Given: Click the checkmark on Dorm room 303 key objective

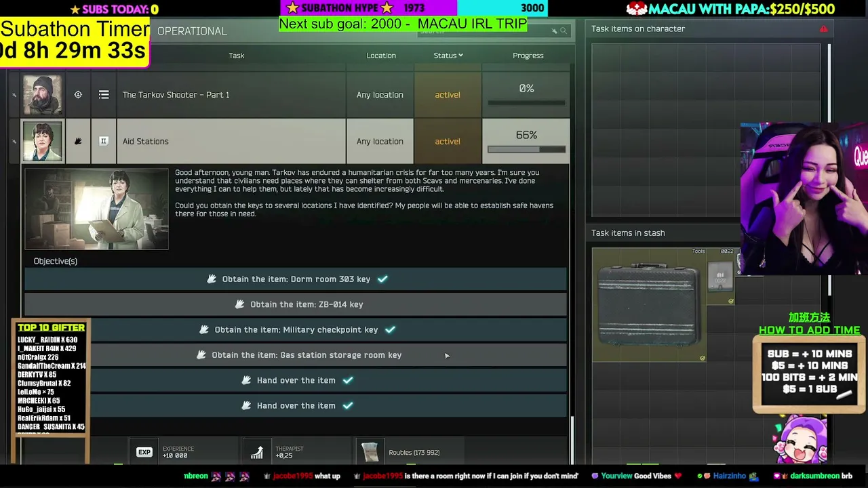Looking at the screenshot, I should (x=382, y=279).
